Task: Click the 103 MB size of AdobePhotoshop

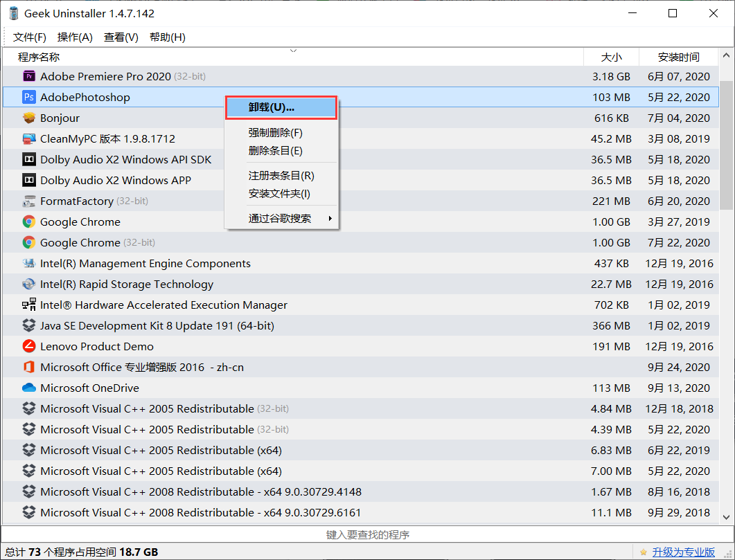Action: (611, 97)
